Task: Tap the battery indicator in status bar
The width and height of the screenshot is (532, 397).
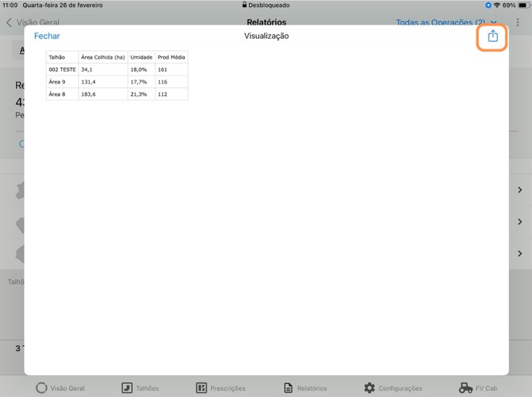Action: (x=523, y=5)
